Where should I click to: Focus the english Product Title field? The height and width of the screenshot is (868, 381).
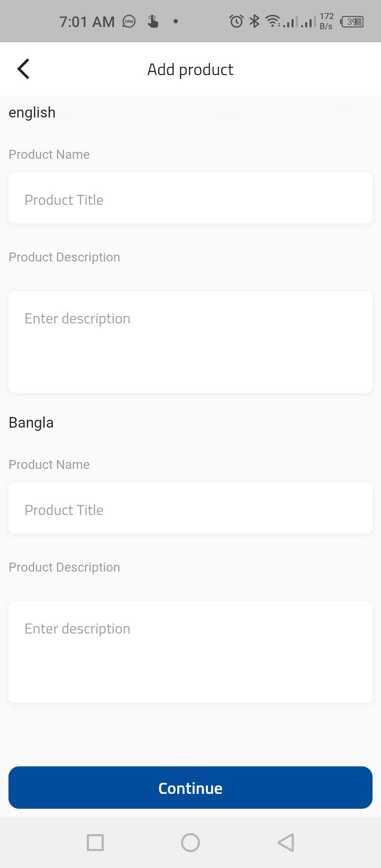click(190, 198)
